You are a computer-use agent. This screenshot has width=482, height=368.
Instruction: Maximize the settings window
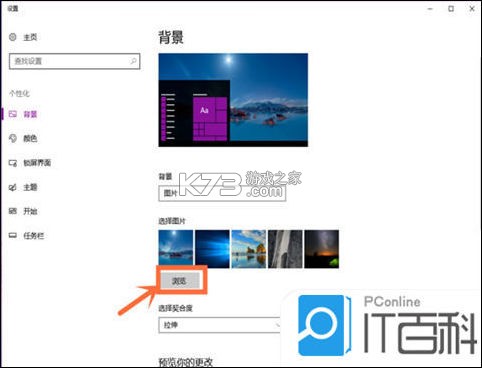pos(451,9)
